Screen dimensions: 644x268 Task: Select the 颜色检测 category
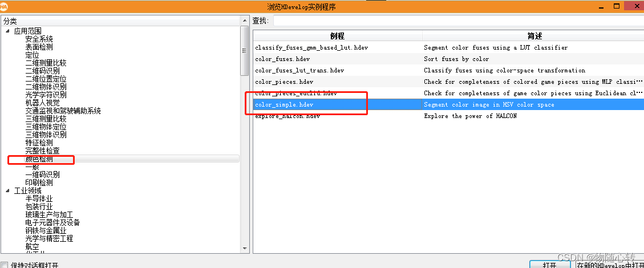point(39,159)
